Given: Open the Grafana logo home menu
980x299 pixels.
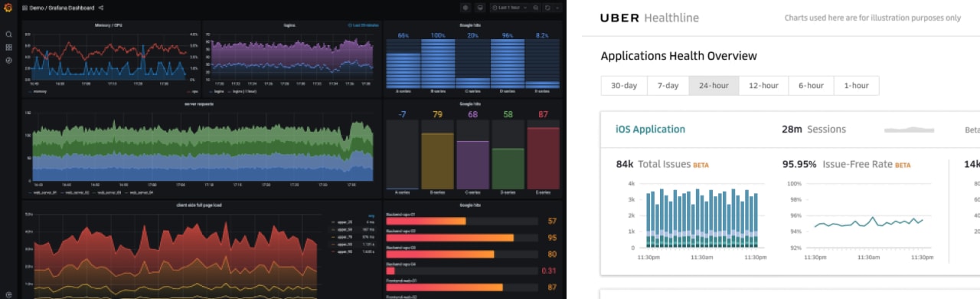Looking at the screenshot, I should (x=8, y=8).
